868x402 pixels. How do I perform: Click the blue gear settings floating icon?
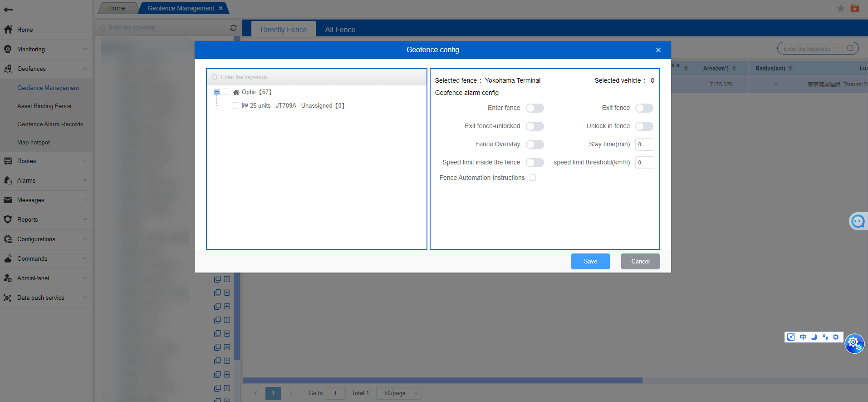854,343
